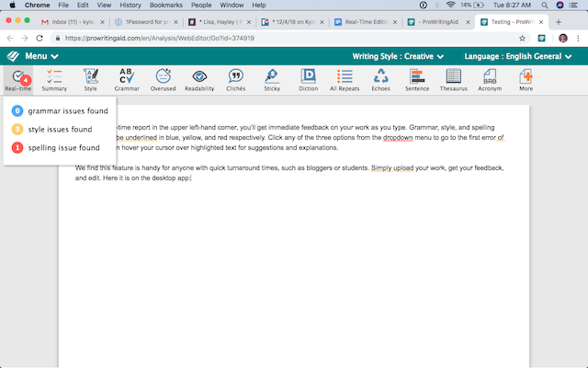
Task: Go to grammar issues found
Action: (60, 110)
